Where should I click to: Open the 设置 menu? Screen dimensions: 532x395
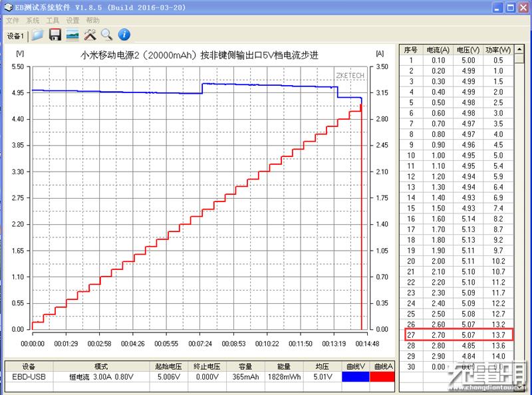coord(72,21)
